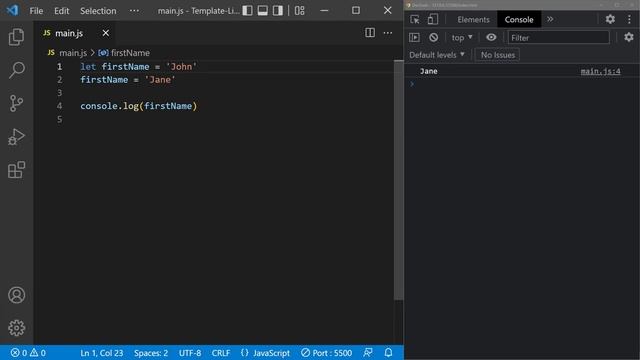Click Port : 5500 Live Server item
The width and height of the screenshot is (640, 360).
(x=327, y=353)
